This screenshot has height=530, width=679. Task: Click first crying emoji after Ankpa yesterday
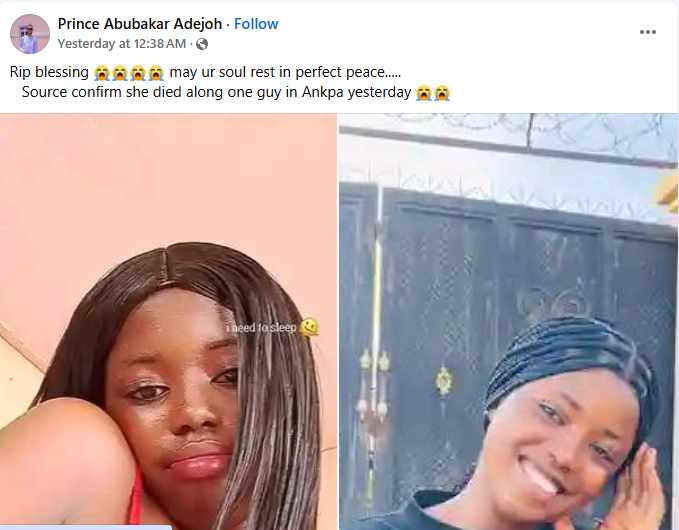coord(424,93)
